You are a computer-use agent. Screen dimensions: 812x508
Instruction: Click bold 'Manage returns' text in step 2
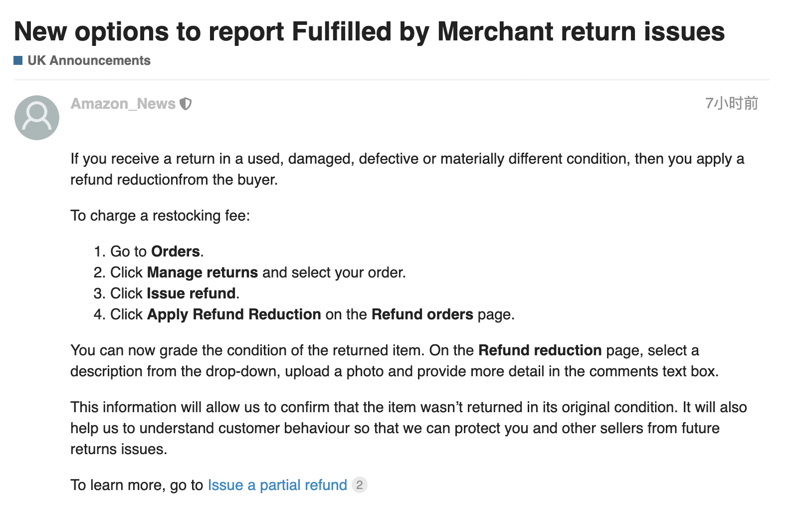[203, 272]
